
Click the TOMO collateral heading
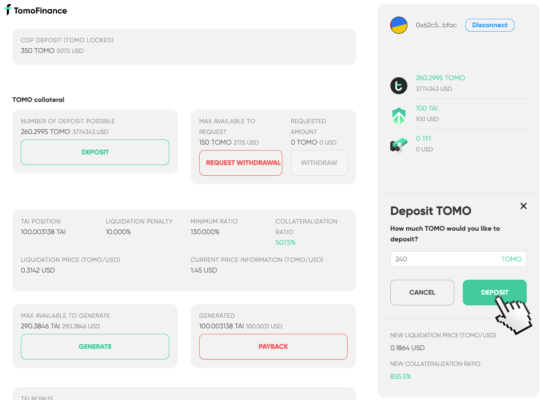(38, 100)
